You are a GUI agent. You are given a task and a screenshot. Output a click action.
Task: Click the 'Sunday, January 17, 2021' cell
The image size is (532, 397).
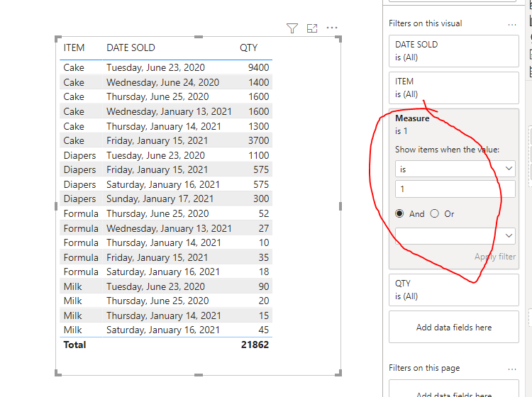click(160, 199)
